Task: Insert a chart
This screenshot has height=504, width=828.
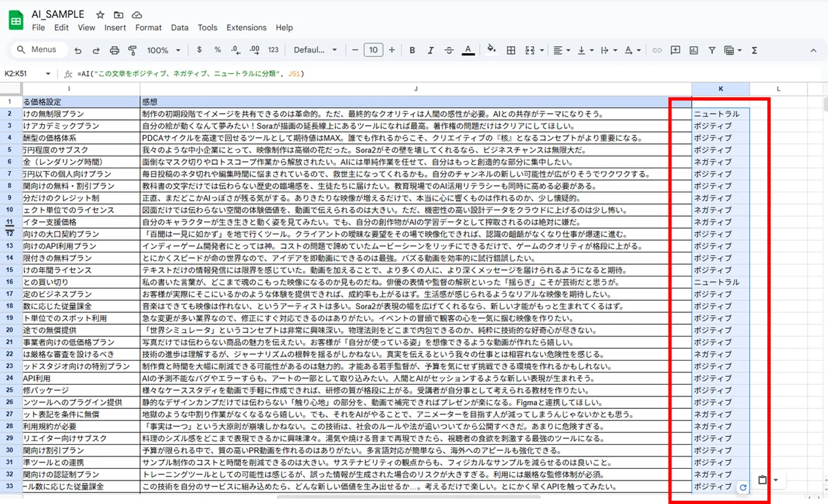Action: 694,50
